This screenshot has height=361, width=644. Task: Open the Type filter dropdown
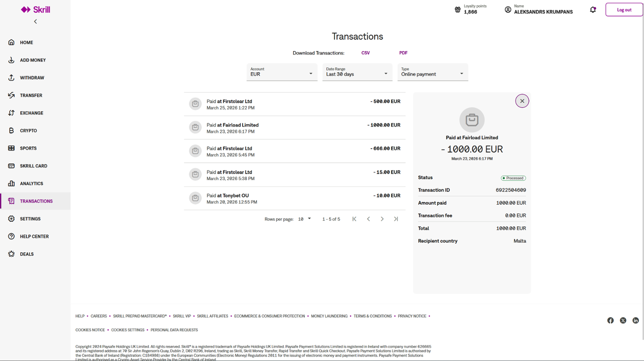[433, 72]
